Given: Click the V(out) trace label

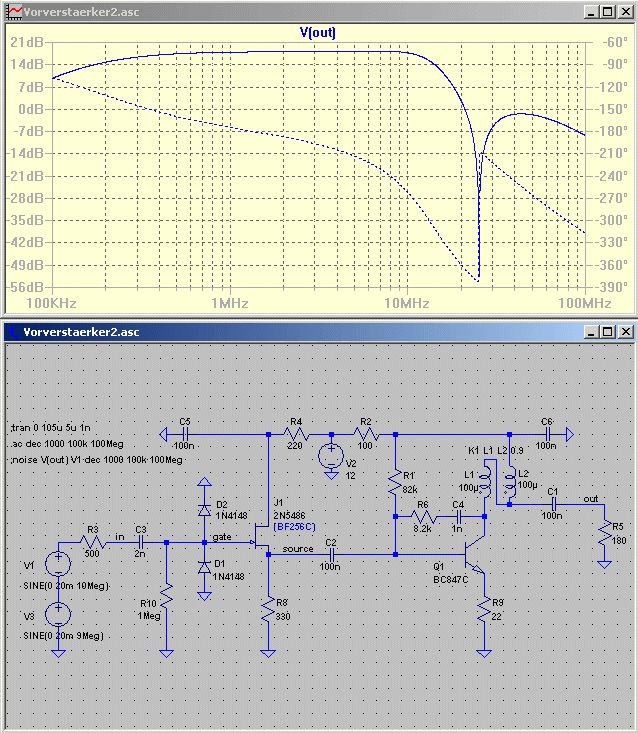Looking at the screenshot, I should (318, 32).
